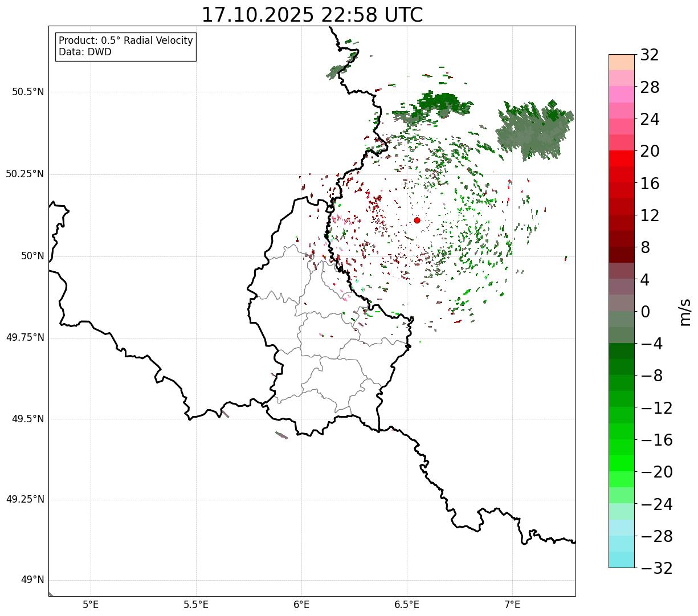The image size is (698, 616).
Task: Click the 49.75°N latitude label
Action: tap(25, 337)
